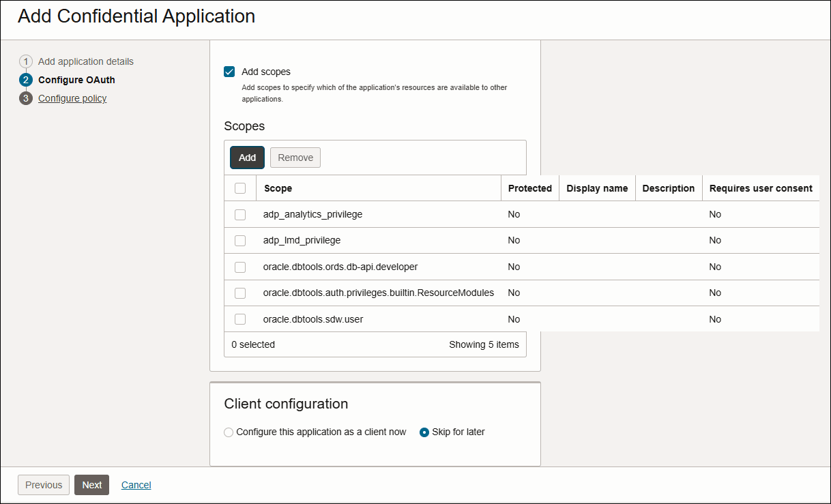This screenshot has height=504, width=831.
Task: Tick the adp_lmd_privilege scope checkbox
Action: (x=240, y=240)
